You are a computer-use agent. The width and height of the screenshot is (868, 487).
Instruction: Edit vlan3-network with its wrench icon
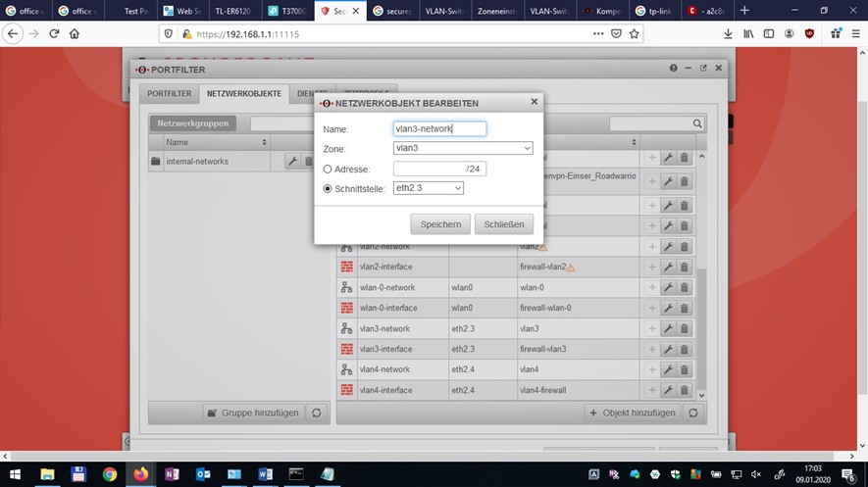coord(668,328)
